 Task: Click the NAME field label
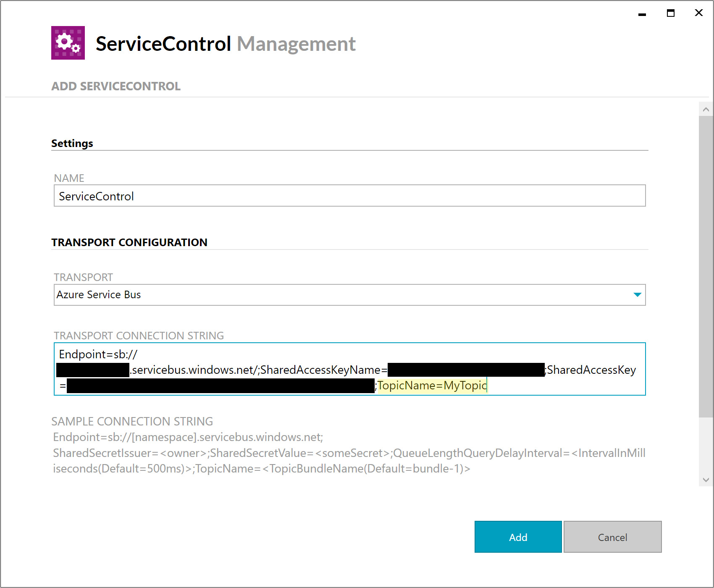pyautogui.click(x=69, y=178)
